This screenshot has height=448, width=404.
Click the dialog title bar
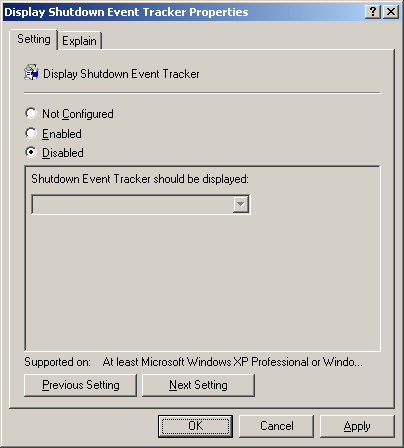click(183, 12)
